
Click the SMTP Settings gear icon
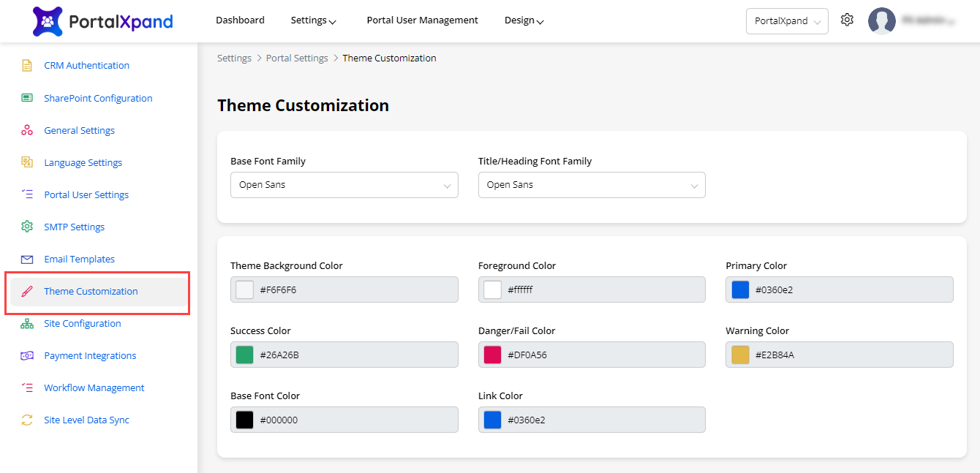27,227
